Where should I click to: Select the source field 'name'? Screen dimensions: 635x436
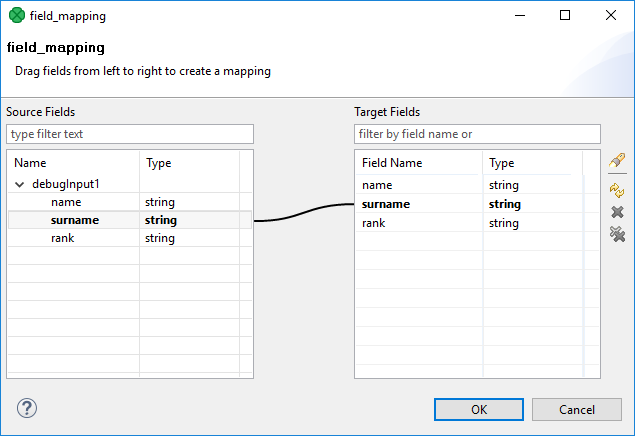(x=64, y=202)
